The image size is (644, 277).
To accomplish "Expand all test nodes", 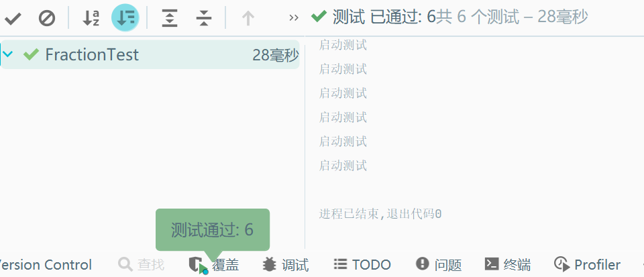I will (170, 17).
